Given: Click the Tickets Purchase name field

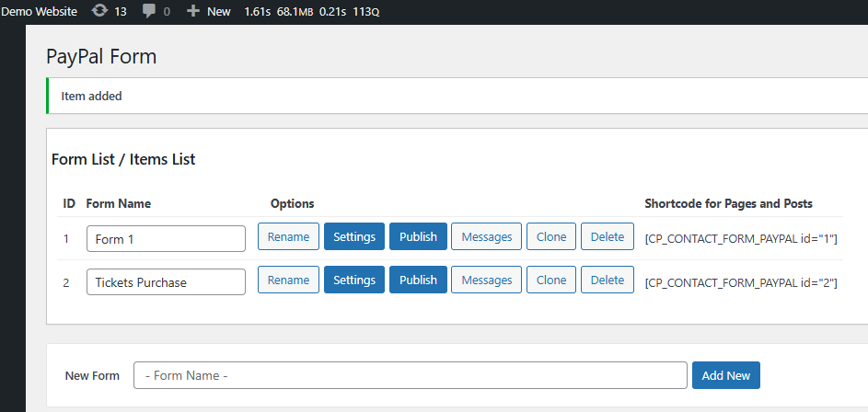Looking at the screenshot, I should (166, 282).
